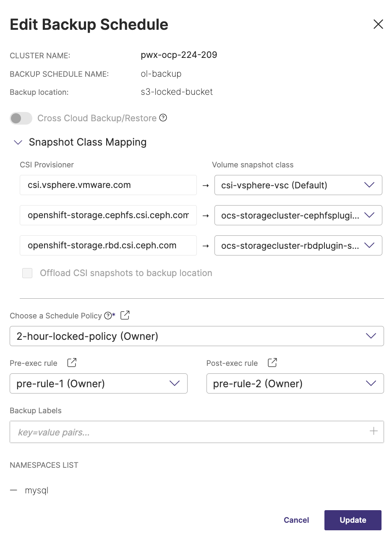Open the pre-rule-2 Post-exec rule dropdown
The height and width of the screenshot is (537, 392).
(295, 383)
